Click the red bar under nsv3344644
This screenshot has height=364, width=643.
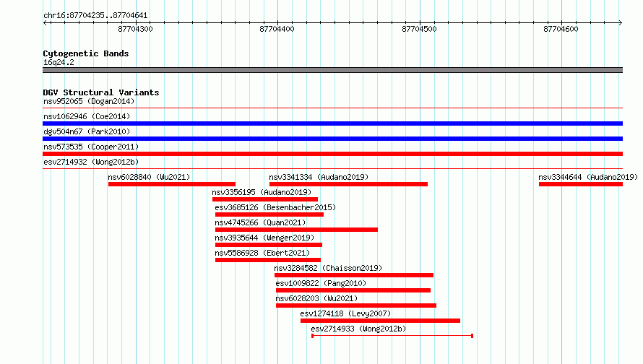coord(581,184)
